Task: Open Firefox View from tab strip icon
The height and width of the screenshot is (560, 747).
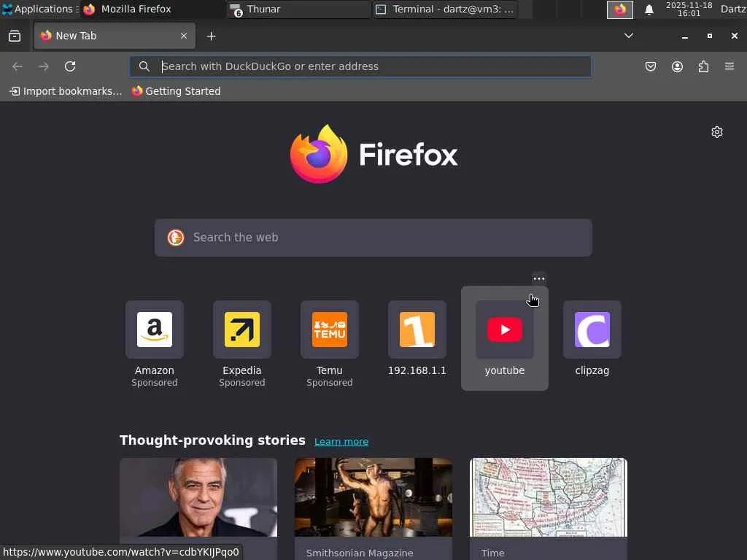Action: click(15, 36)
